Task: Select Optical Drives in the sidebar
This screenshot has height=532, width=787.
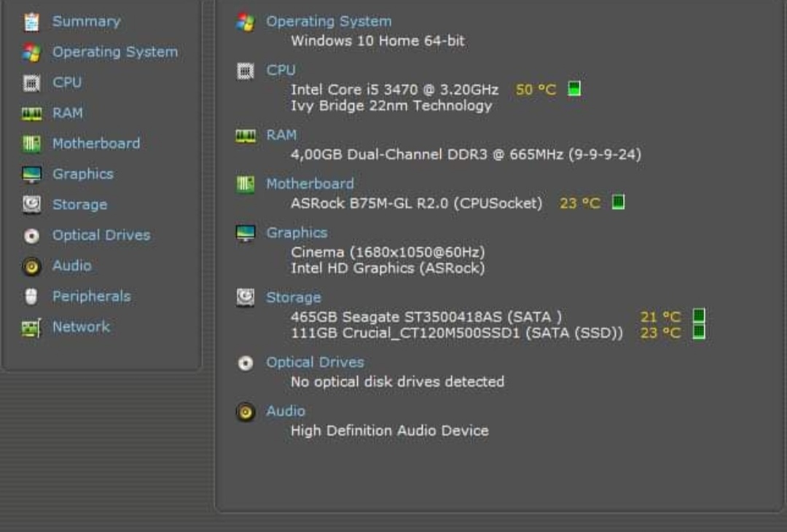Action: [x=101, y=235]
